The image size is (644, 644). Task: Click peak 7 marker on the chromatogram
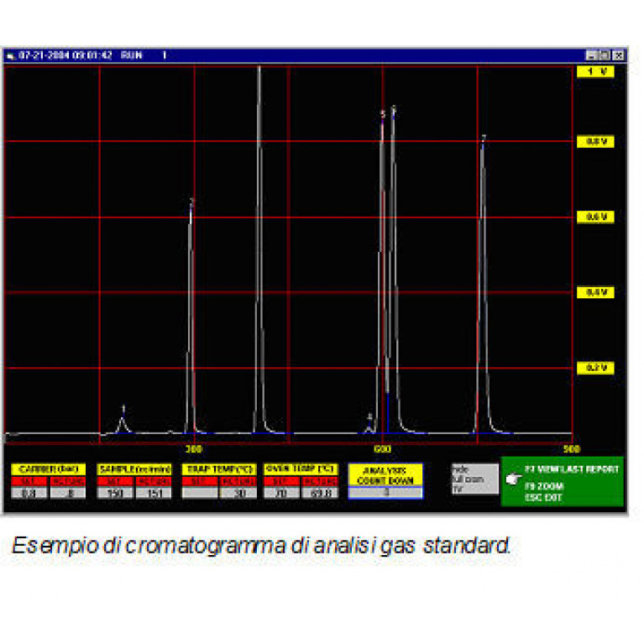pyautogui.click(x=484, y=138)
